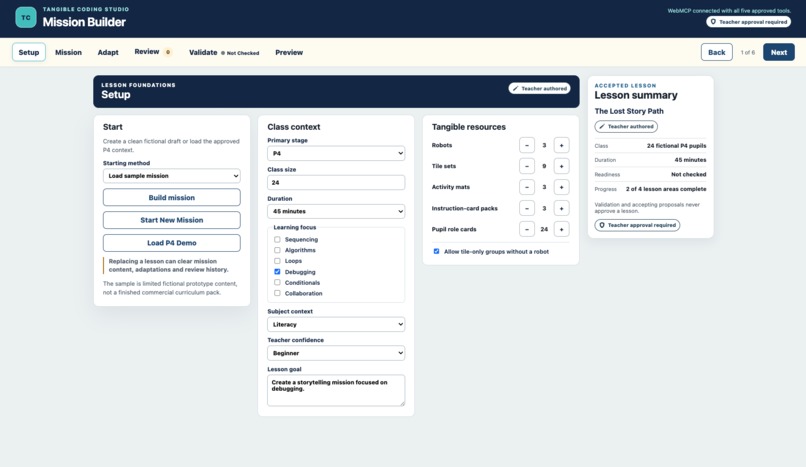Image resolution: width=806 pixels, height=467 pixels.
Task: Click the Build mission button
Action: coord(172,197)
